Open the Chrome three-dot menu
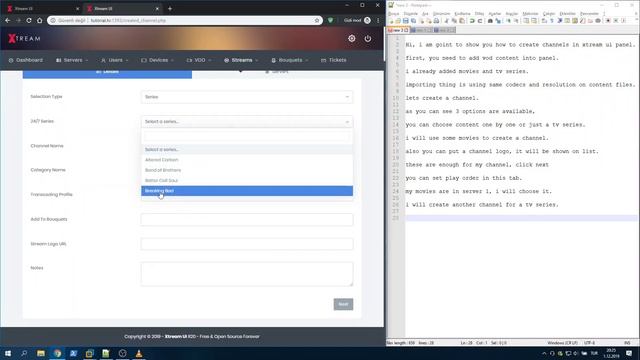Viewport: 640px width, 360px height. (378, 20)
